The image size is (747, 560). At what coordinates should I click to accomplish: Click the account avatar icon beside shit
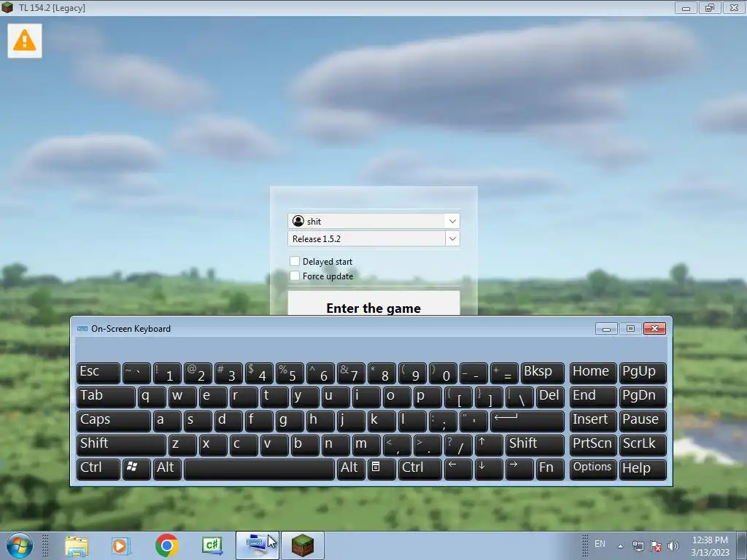[298, 221]
